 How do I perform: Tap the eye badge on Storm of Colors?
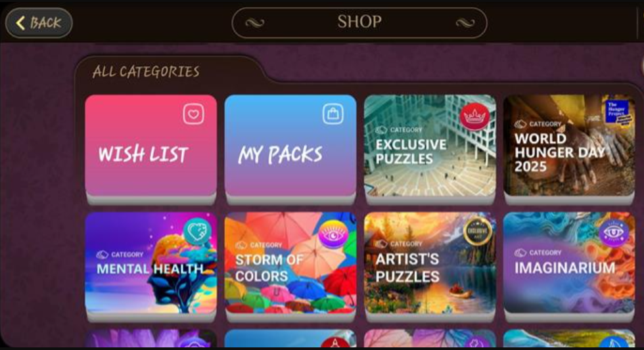tap(333, 234)
